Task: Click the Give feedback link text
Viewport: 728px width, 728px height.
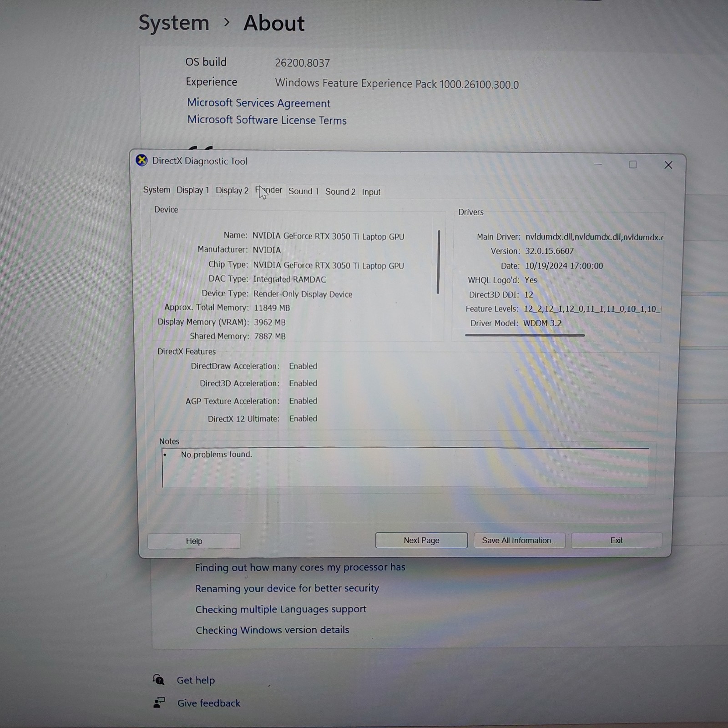Action: 209,703
